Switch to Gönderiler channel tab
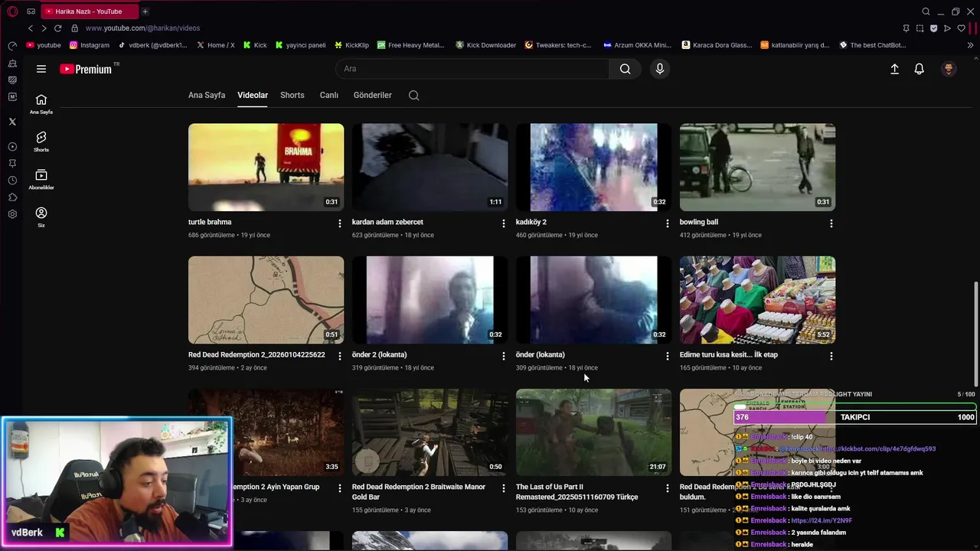Screen dimensions: 980x551 tap(373, 96)
